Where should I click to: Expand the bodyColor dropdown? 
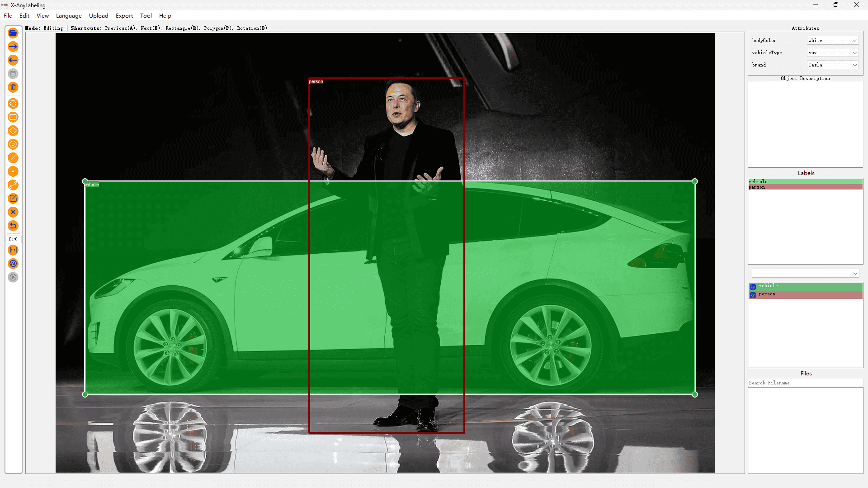coord(833,40)
